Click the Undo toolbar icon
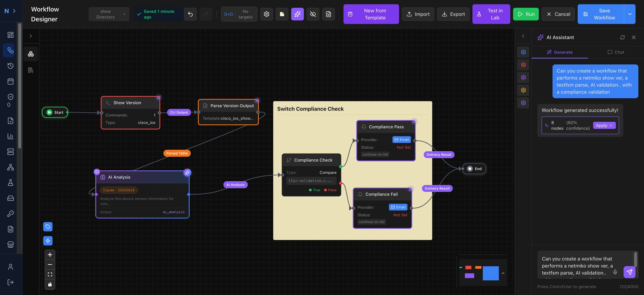 (190, 14)
